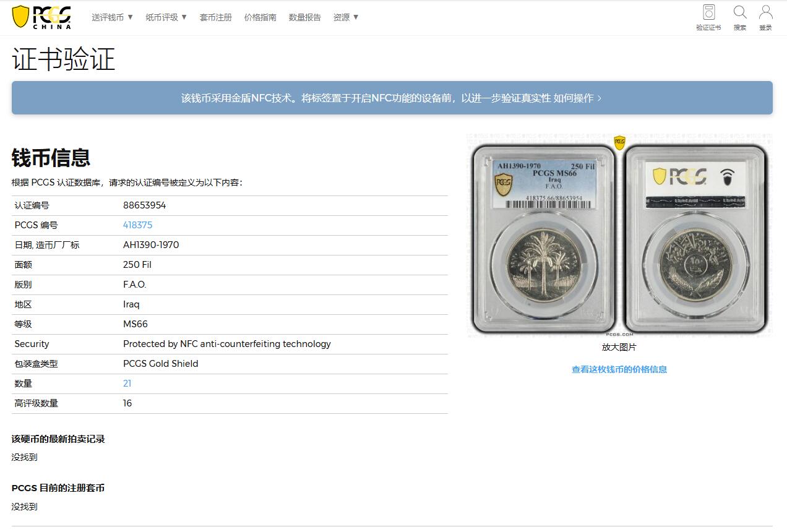This screenshot has height=532, width=787.
Task: Open the 价格指南 menu item
Action: coord(260,17)
